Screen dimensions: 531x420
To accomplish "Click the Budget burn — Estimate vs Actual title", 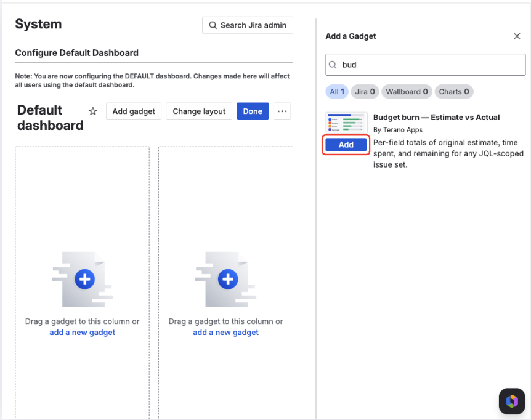I will (437, 118).
